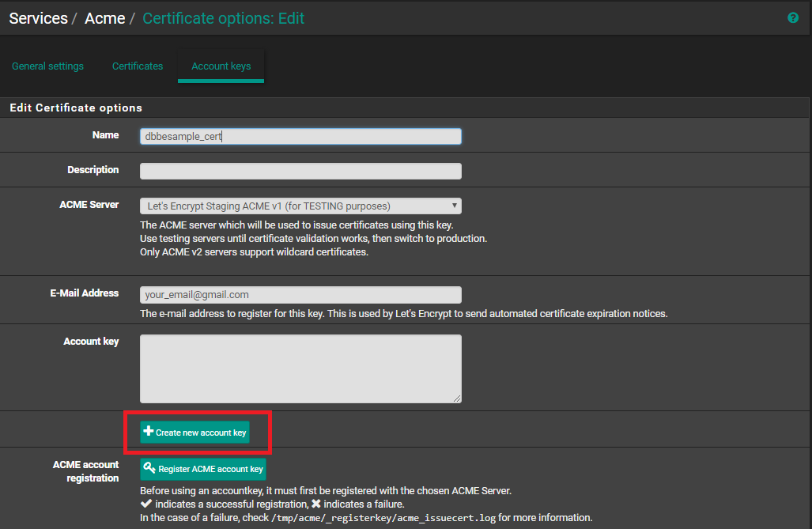Select the Account keys tab
The image size is (812, 529).
221,66
